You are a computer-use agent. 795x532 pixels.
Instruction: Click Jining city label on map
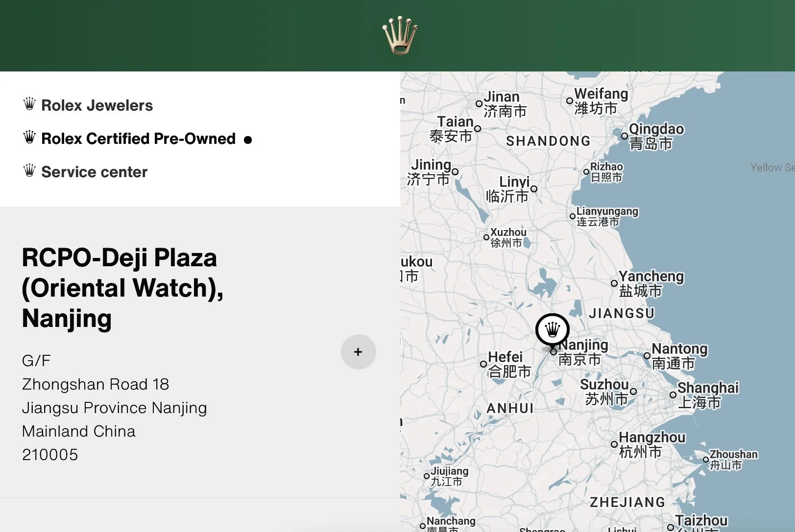click(x=429, y=172)
